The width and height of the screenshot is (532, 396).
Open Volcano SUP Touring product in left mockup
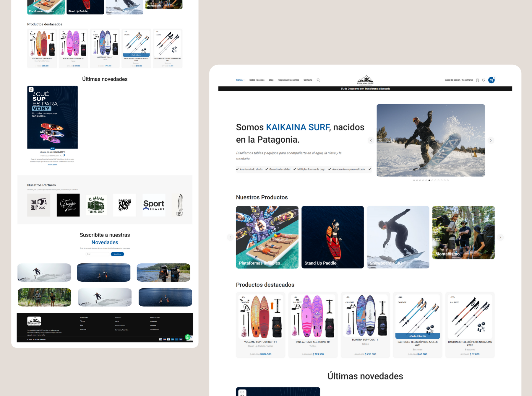(42, 48)
